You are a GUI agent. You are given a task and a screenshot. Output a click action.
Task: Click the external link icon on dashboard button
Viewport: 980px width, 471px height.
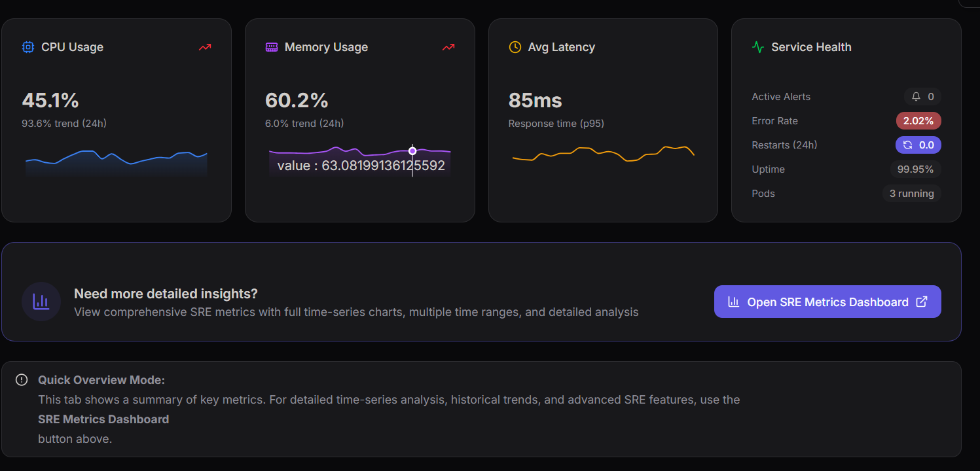click(x=922, y=302)
